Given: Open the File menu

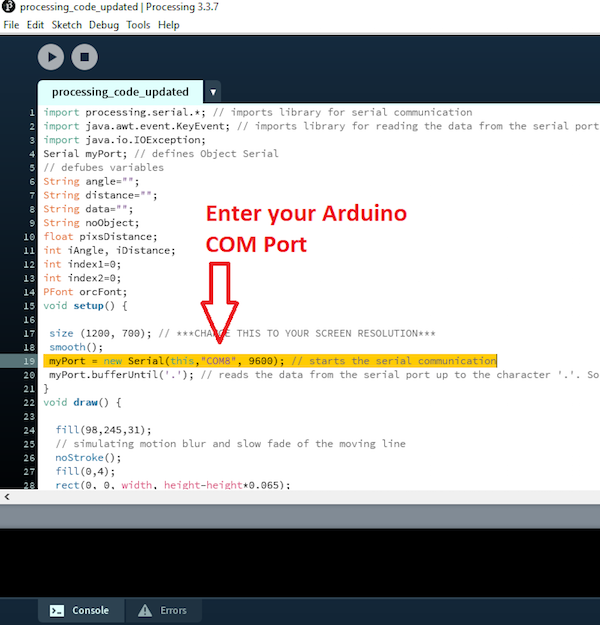Looking at the screenshot, I should 11,25.
